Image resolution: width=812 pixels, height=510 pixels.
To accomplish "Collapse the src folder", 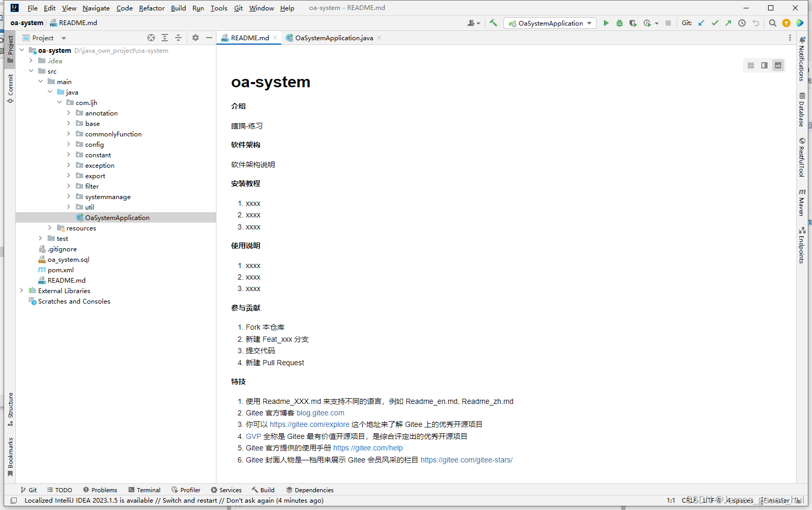I will coord(31,71).
